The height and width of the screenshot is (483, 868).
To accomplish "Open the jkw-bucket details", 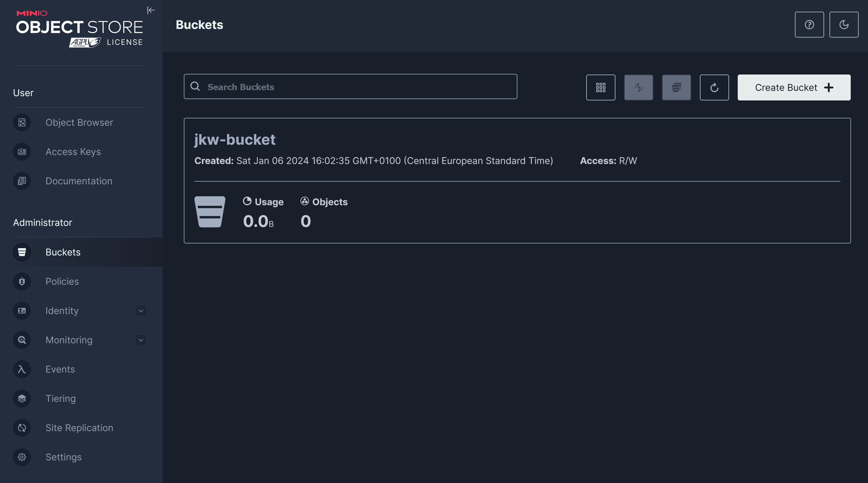I will point(235,139).
